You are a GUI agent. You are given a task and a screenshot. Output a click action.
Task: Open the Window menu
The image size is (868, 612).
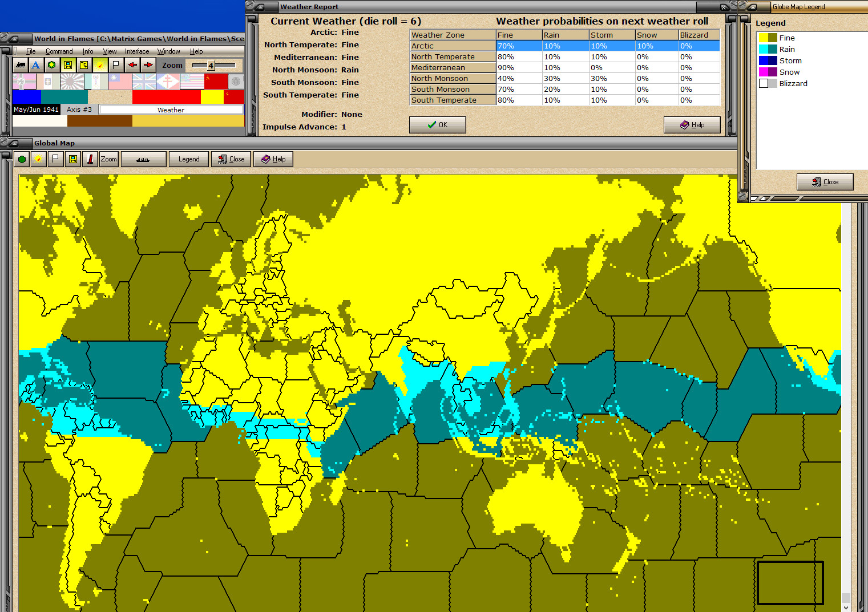tap(168, 51)
